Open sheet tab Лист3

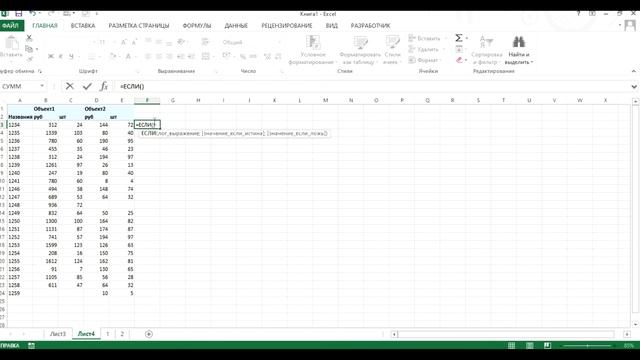pos(58,334)
